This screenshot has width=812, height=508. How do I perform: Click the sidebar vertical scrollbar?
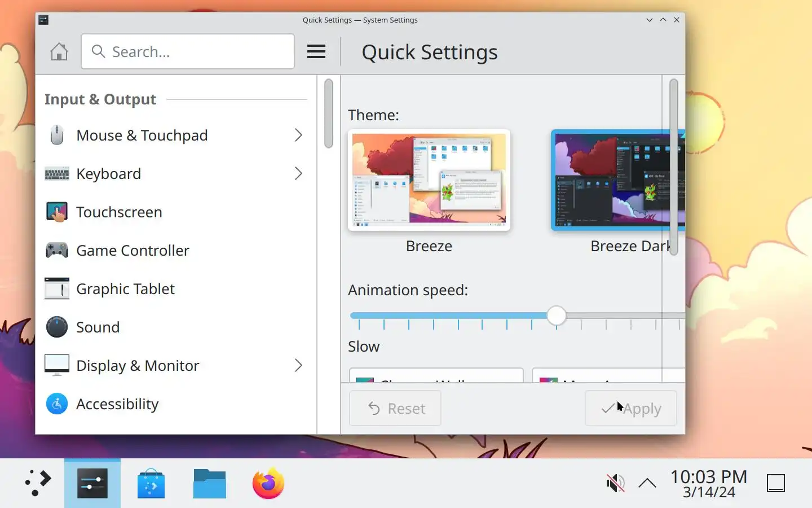[329, 113]
